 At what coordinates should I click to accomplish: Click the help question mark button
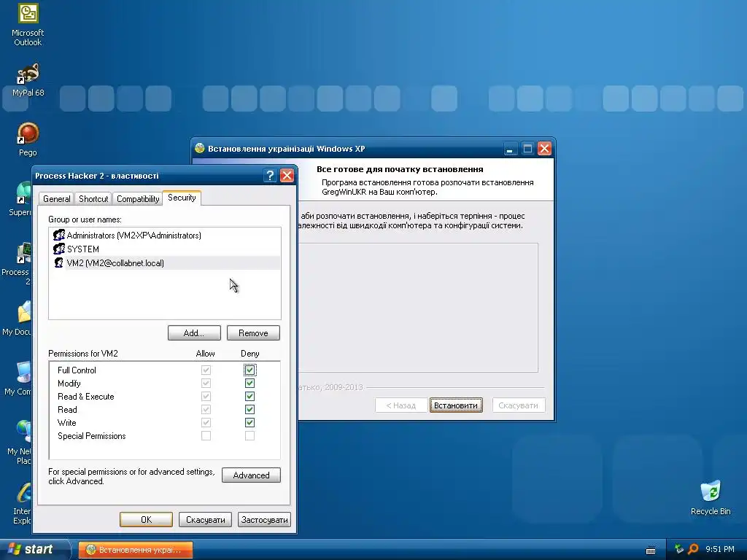click(270, 176)
